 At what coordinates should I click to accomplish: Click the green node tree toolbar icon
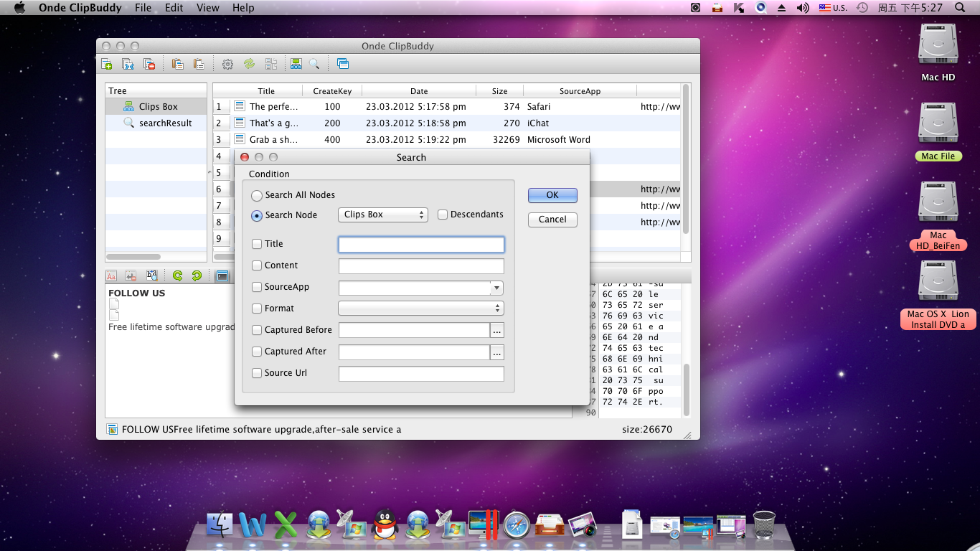coord(296,64)
